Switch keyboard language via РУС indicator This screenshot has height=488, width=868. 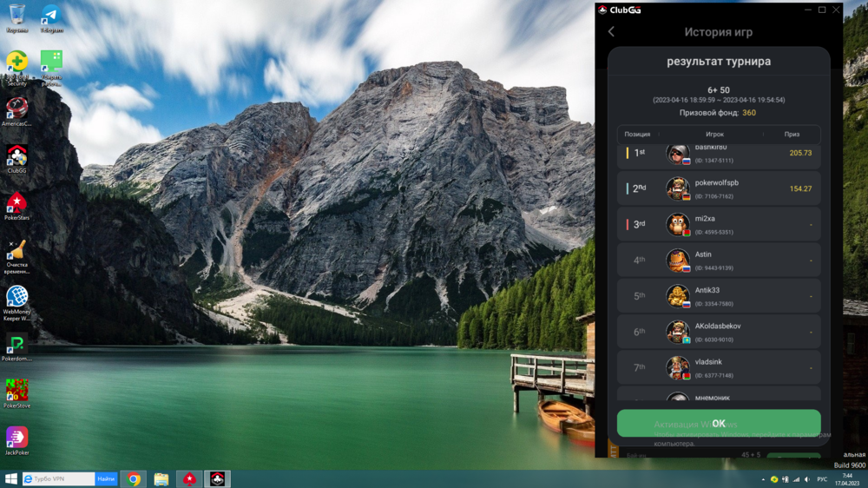pos(822,478)
